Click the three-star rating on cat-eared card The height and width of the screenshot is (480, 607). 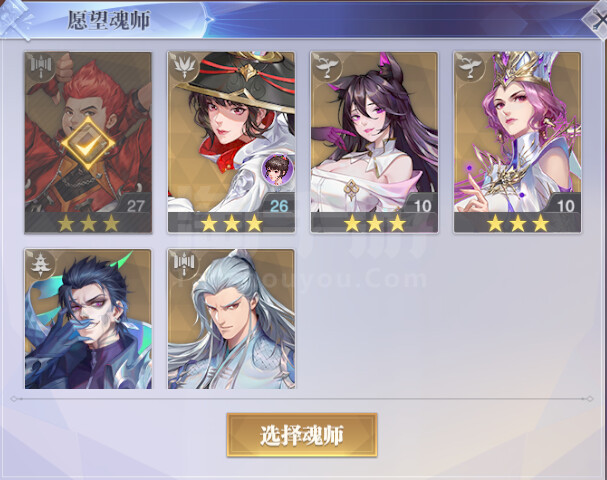point(374,223)
